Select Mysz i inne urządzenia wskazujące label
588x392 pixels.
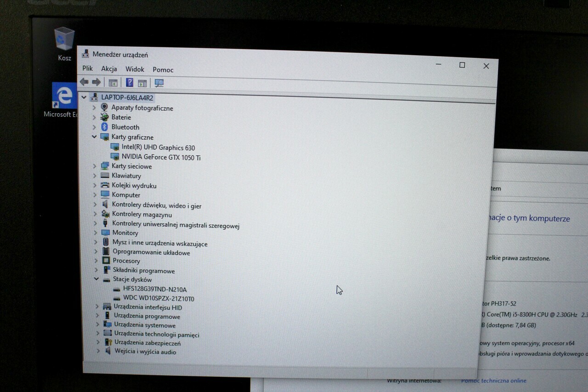160,244
